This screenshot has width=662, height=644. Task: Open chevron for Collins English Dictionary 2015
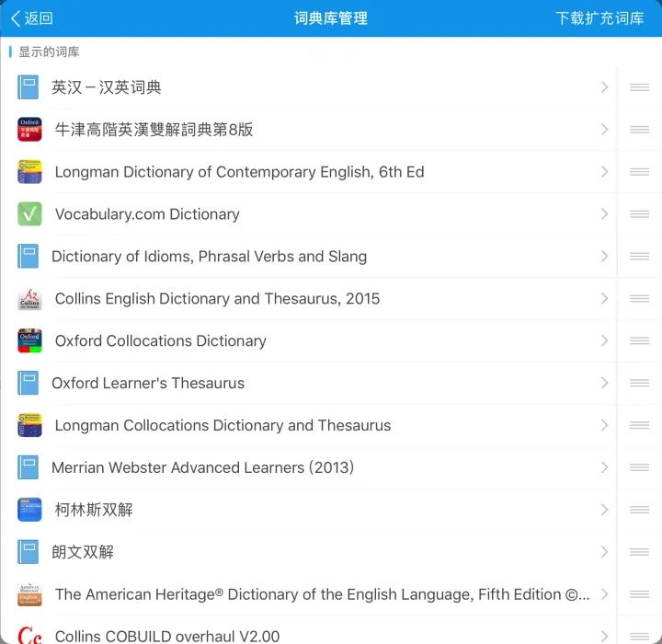[605, 298]
